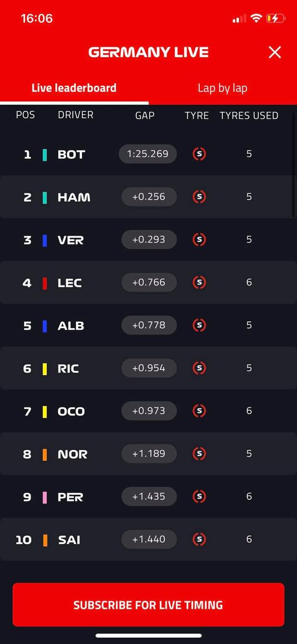
Task: Click the TYRES USED column header
Action: coord(249,115)
